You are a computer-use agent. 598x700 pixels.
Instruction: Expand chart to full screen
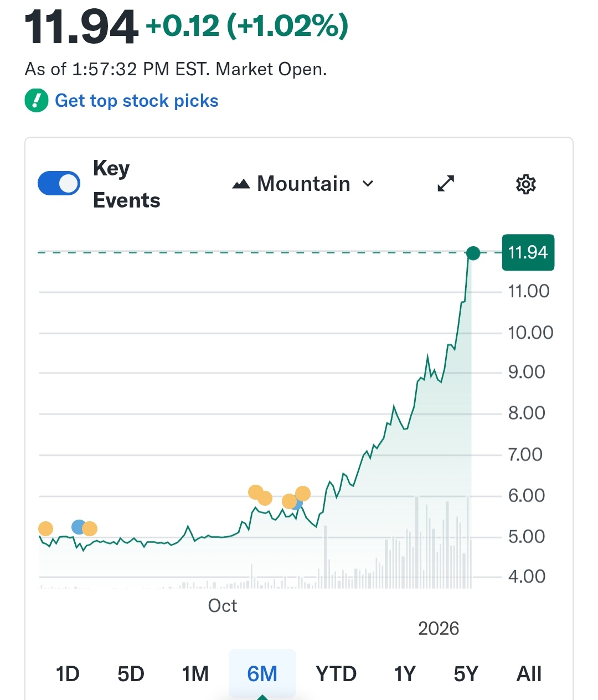tap(446, 184)
